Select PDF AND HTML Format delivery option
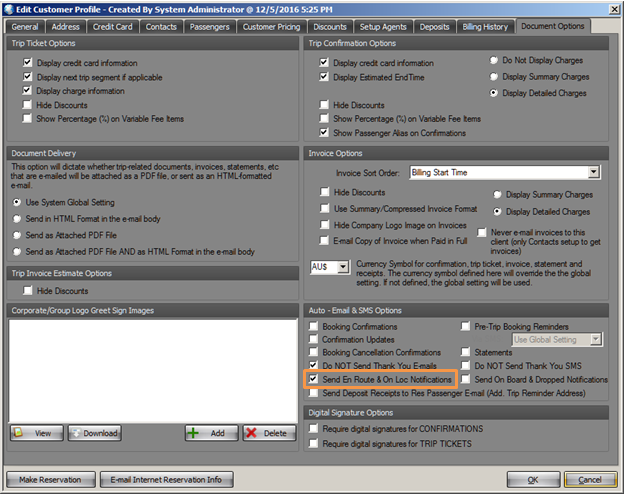Screen dimensions: 624x495 click(17, 251)
